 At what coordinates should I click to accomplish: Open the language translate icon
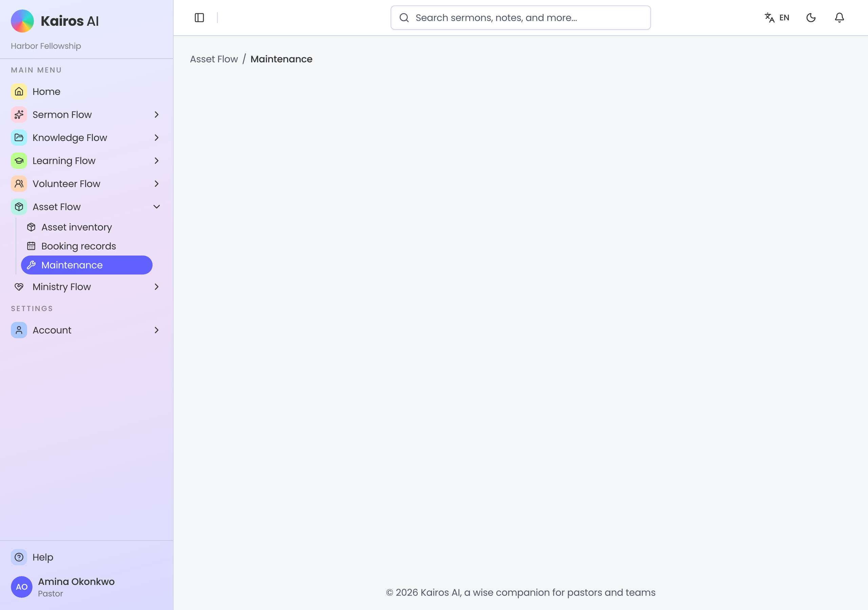click(769, 18)
